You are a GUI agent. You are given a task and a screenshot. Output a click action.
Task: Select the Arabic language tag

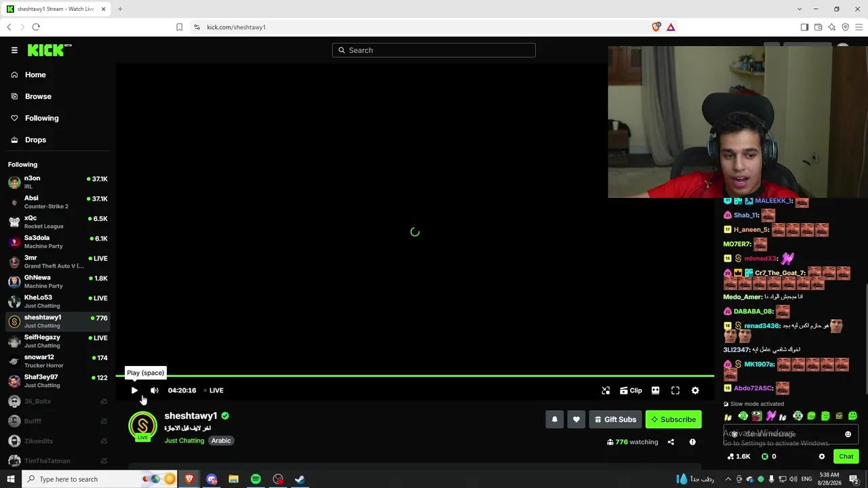click(x=221, y=441)
